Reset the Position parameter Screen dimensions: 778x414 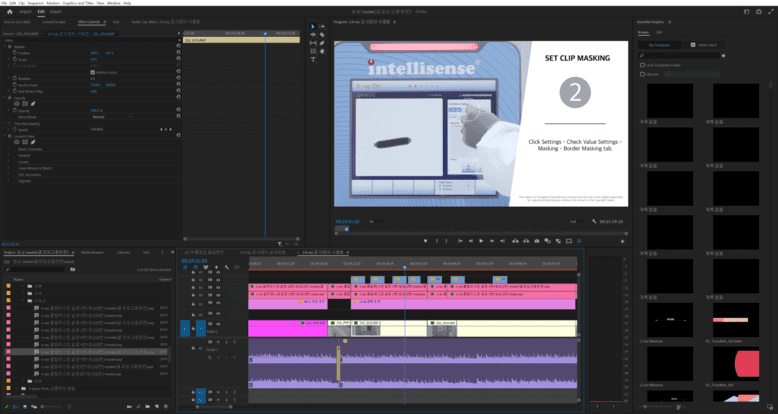pos(179,53)
